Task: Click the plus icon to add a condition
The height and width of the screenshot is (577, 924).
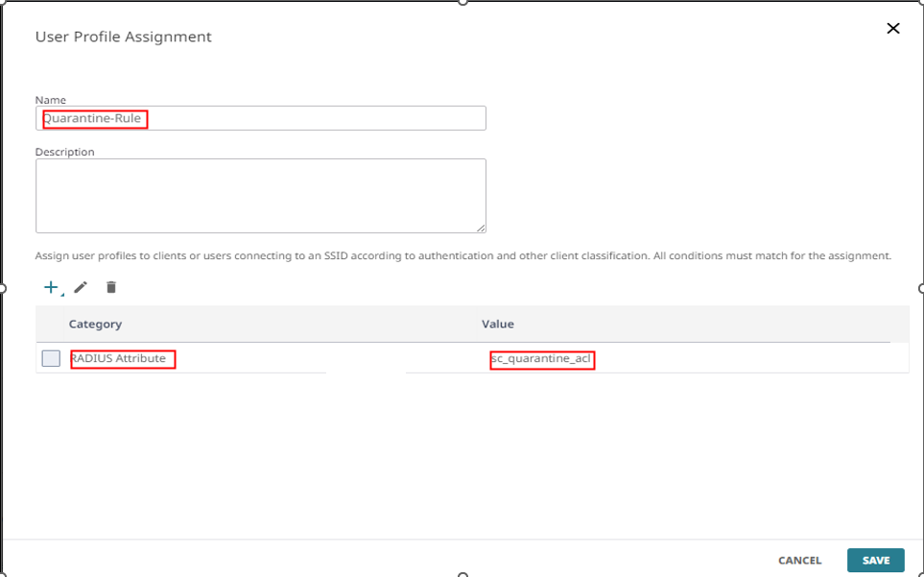Action: pos(51,287)
